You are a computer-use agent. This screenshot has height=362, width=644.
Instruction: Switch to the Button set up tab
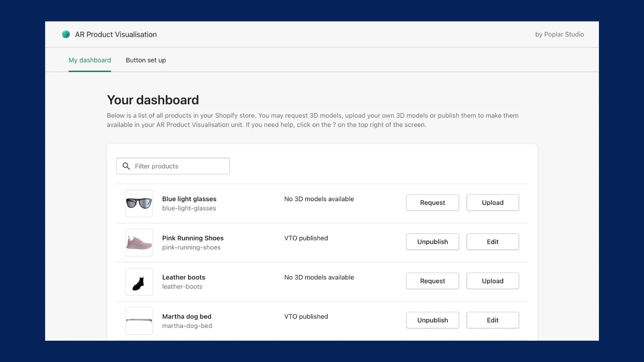tap(146, 60)
